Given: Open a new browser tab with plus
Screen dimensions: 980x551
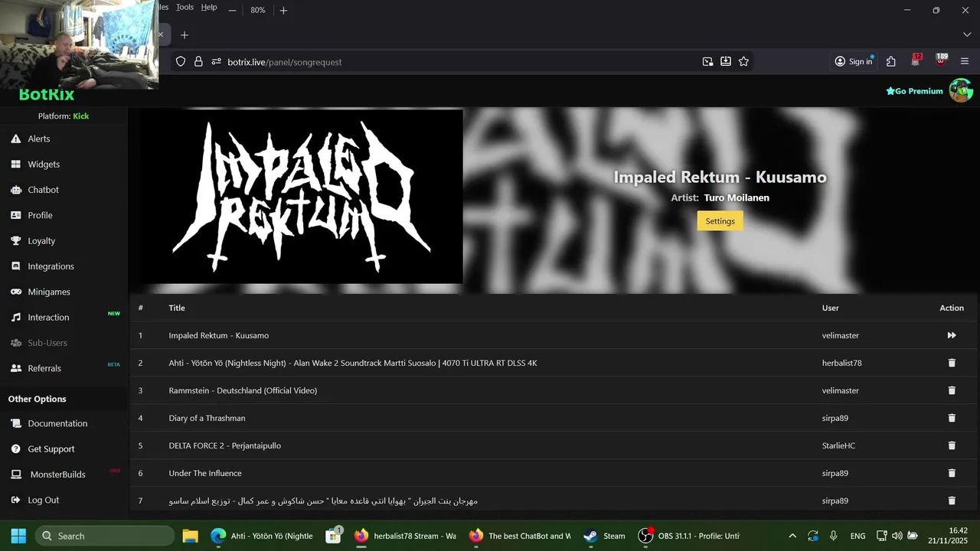Looking at the screenshot, I should tap(185, 34).
